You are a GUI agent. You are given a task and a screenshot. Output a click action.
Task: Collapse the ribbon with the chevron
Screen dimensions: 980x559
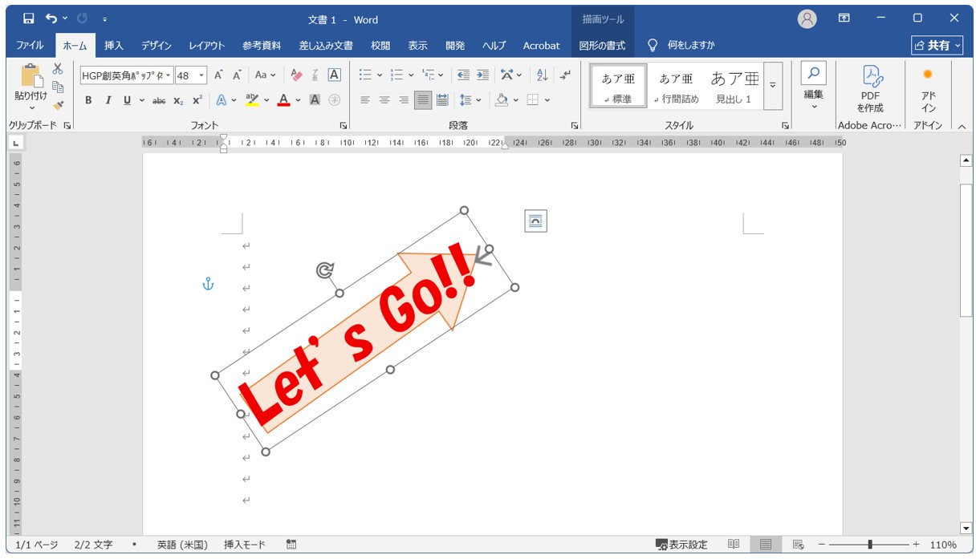coord(962,126)
